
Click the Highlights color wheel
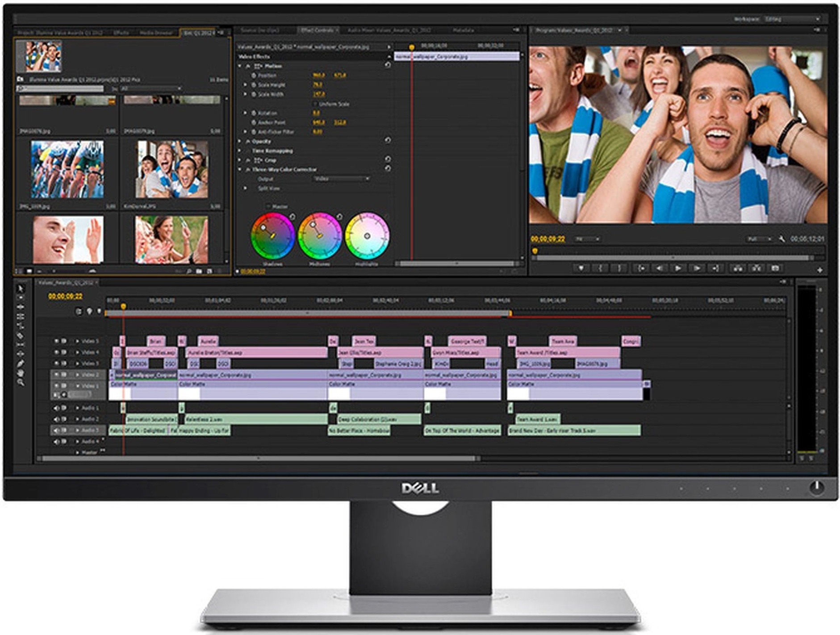click(x=367, y=236)
